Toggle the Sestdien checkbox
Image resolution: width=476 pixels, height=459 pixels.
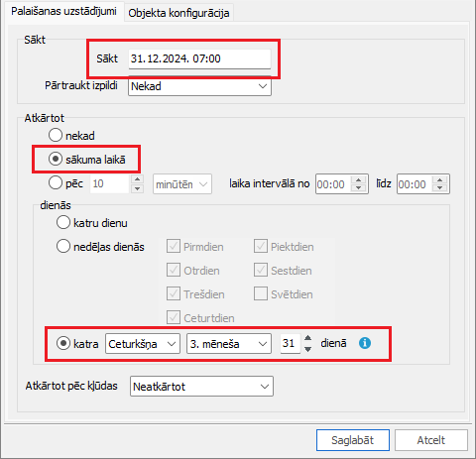(x=261, y=270)
